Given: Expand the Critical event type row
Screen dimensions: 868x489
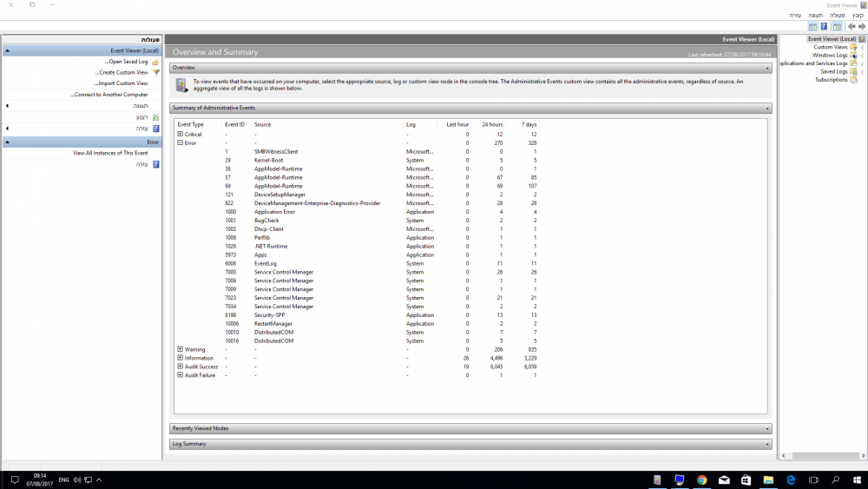Looking at the screenshot, I should (x=180, y=134).
